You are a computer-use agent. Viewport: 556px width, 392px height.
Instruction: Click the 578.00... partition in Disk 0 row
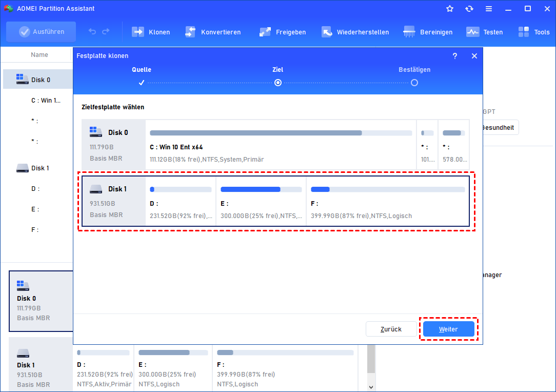pyautogui.click(x=454, y=145)
